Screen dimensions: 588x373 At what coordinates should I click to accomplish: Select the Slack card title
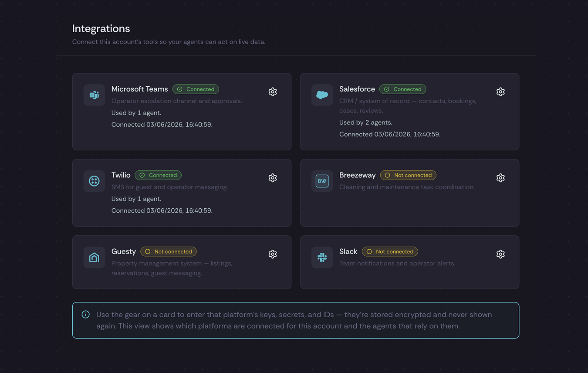(348, 251)
